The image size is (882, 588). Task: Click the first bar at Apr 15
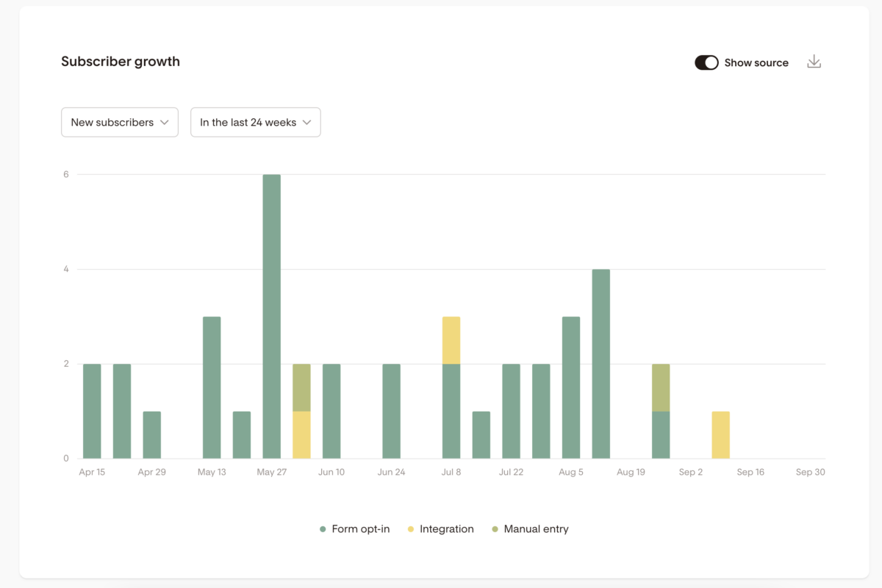tap(92, 411)
